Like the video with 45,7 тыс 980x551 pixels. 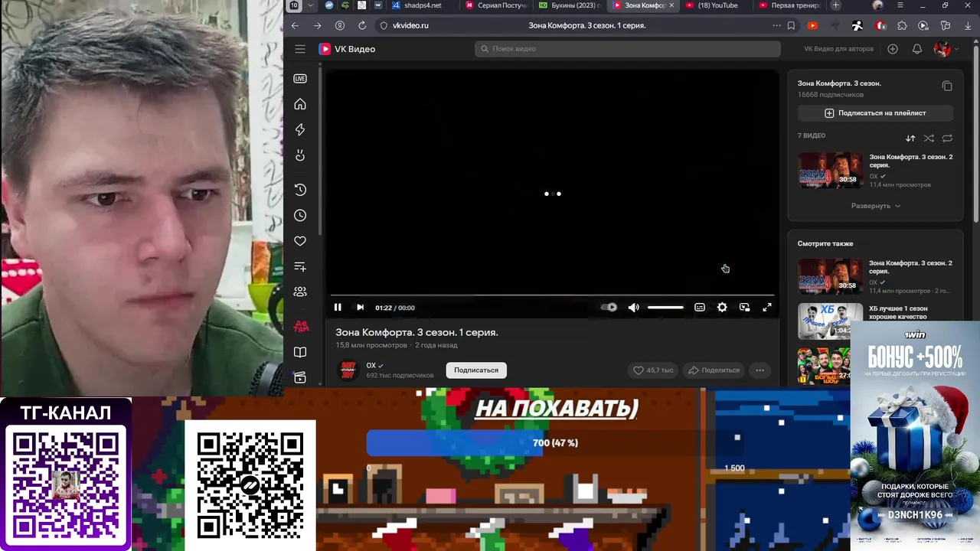[x=652, y=370]
